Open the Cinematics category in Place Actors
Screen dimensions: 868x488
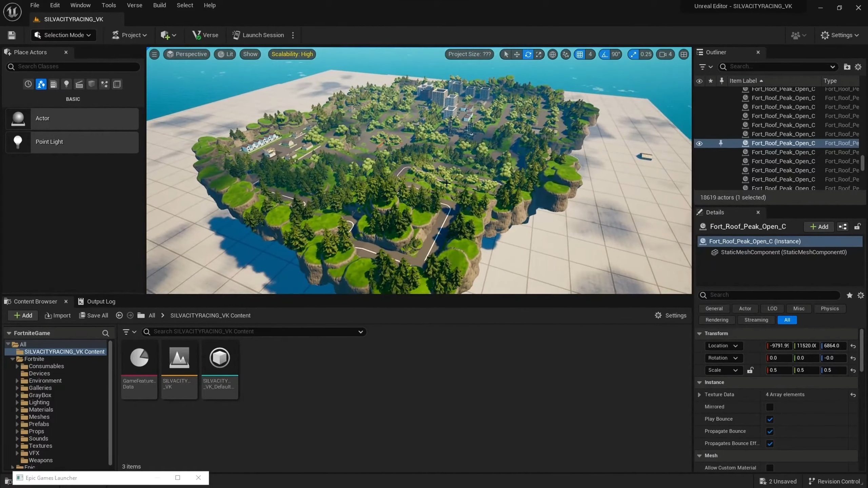click(x=79, y=84)
